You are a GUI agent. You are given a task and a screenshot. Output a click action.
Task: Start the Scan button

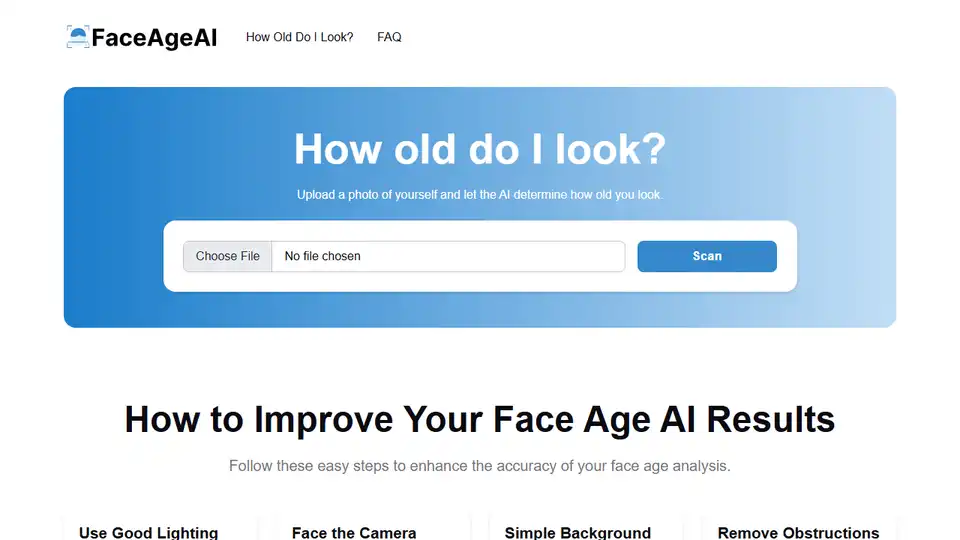[707, 256]
